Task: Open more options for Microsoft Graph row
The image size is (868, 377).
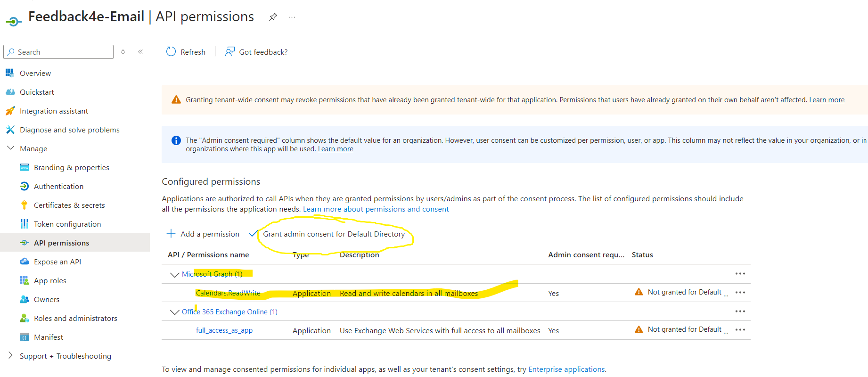Action: pyautogui.click(x=740, y=274)
